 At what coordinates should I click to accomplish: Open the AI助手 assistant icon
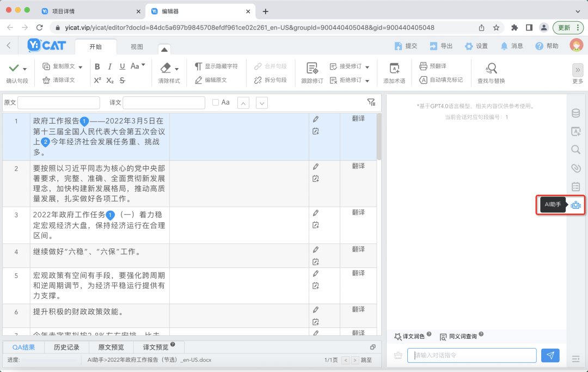tap(575, 205)
